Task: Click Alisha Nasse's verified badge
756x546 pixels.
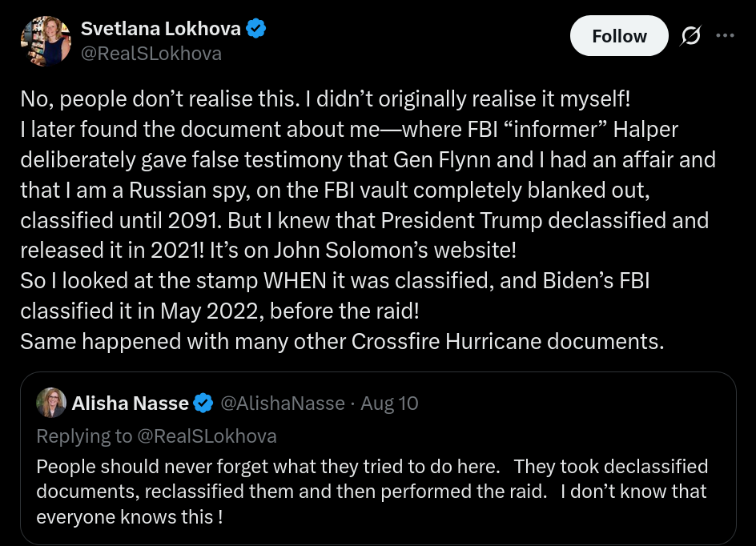Action: click(x=203, y=403)
